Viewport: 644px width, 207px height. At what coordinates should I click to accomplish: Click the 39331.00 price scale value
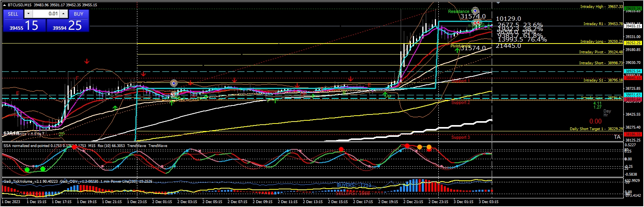tap(633, 37)
